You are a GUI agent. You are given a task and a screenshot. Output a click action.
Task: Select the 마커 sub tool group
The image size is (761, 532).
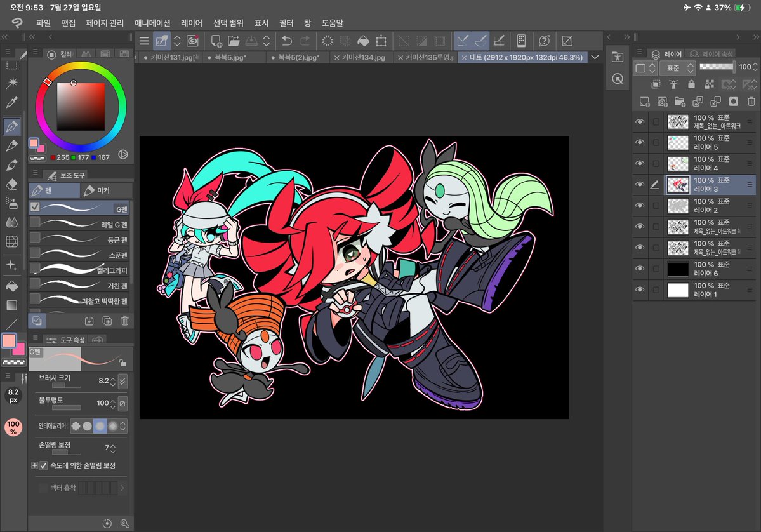[106, 190]
